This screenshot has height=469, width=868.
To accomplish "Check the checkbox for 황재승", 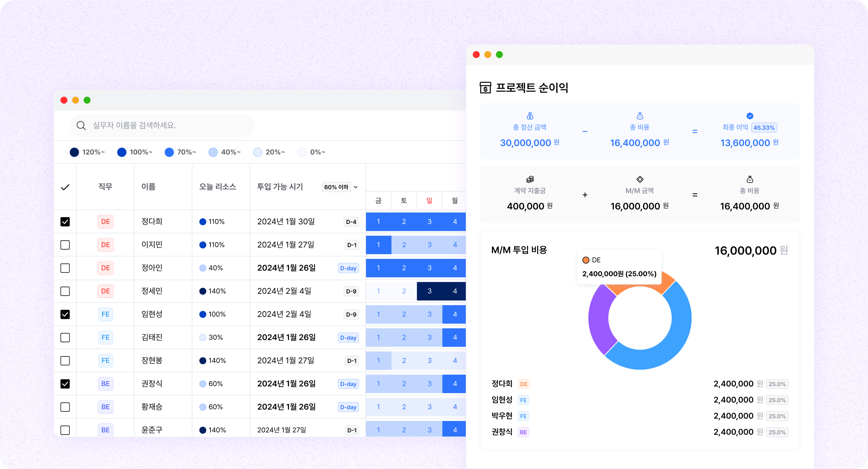I will tap(65, 407).
